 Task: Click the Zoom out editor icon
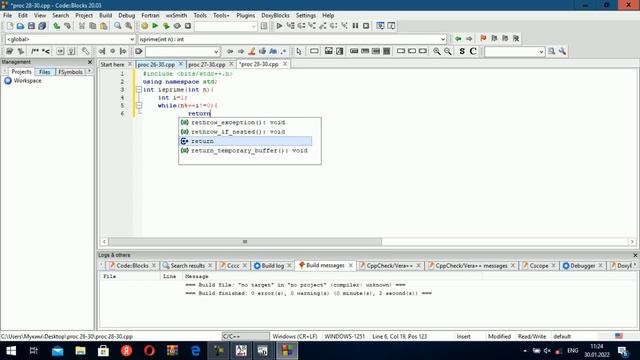[448, 51]
